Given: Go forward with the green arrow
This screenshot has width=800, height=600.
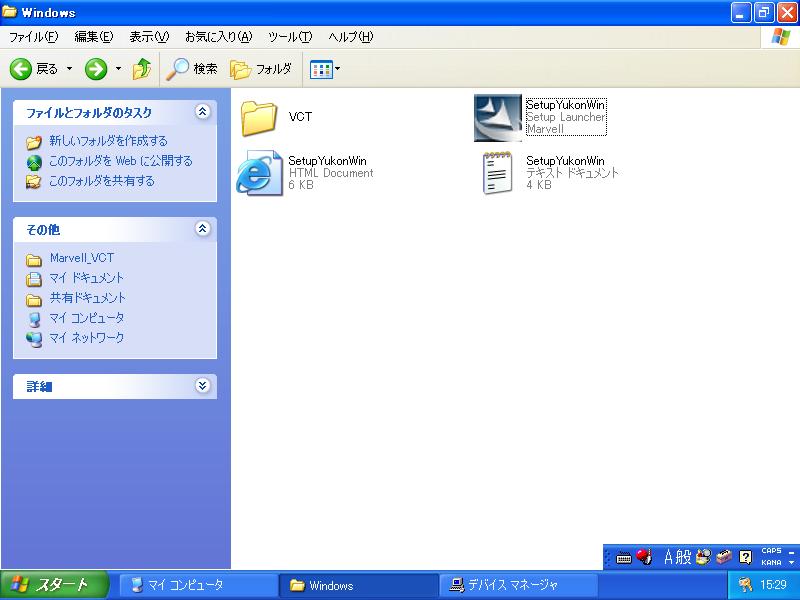Looking at the screenshot, I should point(96,69).
